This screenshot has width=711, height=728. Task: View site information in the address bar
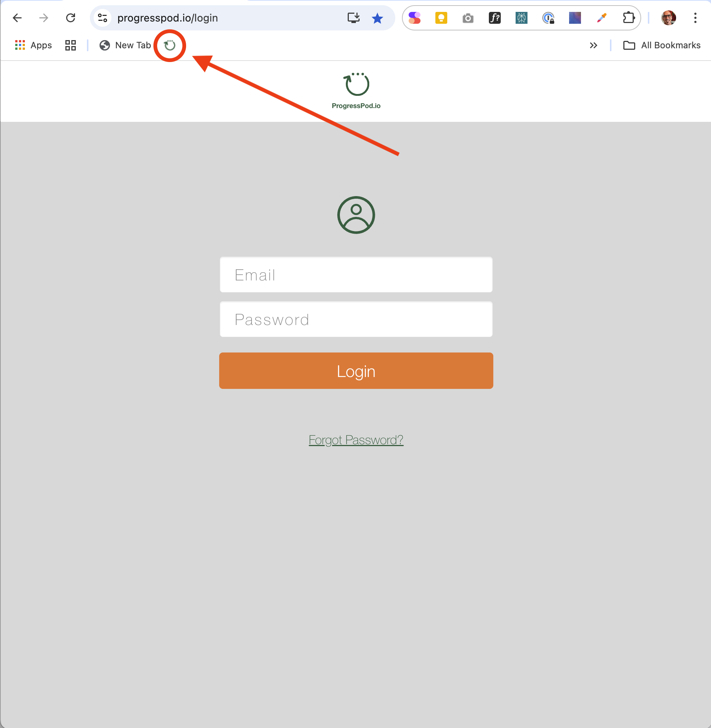[x=102, y=18]
